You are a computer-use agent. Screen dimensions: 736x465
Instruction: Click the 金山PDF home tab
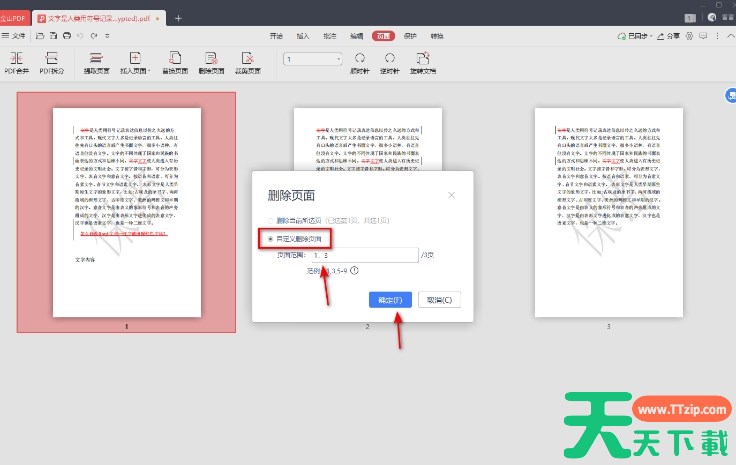[14, 18]
